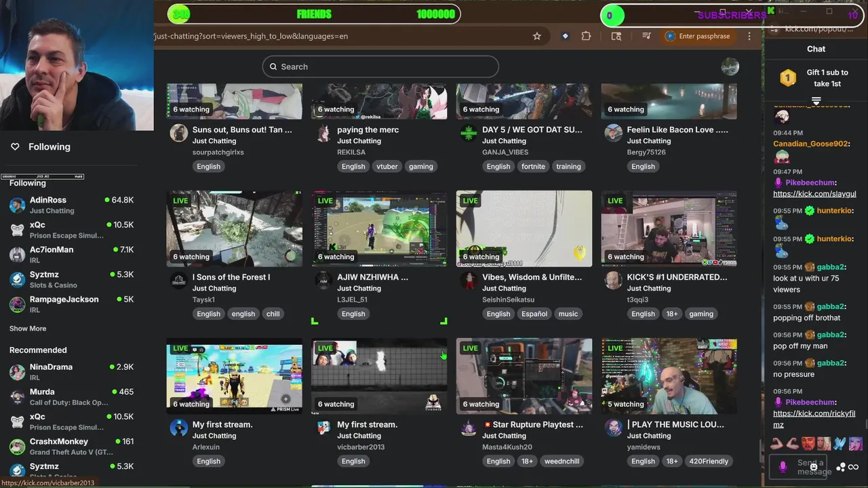Collapse the Gift 1 sub leaderboard banner

tap(816, 101)
